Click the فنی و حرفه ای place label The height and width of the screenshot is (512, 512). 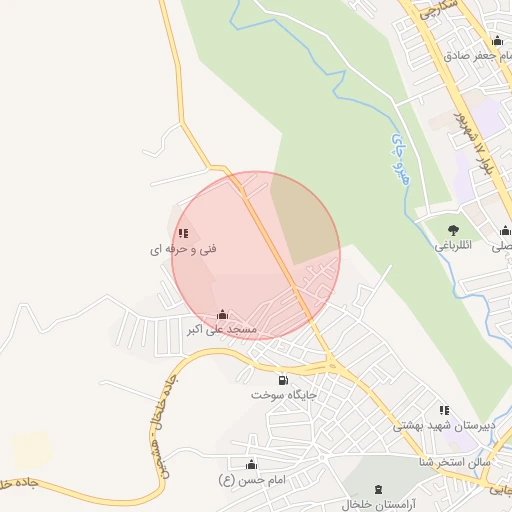pyautogui.click(x=183, y=249)
